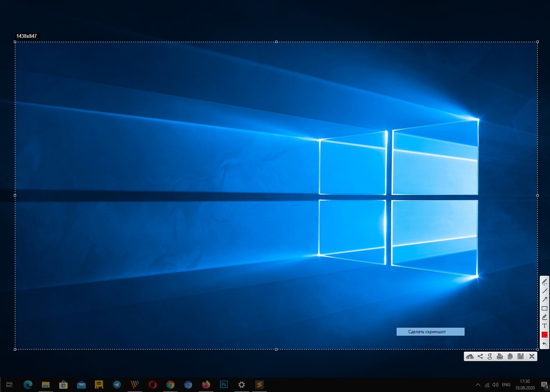Undo the last annotation

tap(544, 344)
